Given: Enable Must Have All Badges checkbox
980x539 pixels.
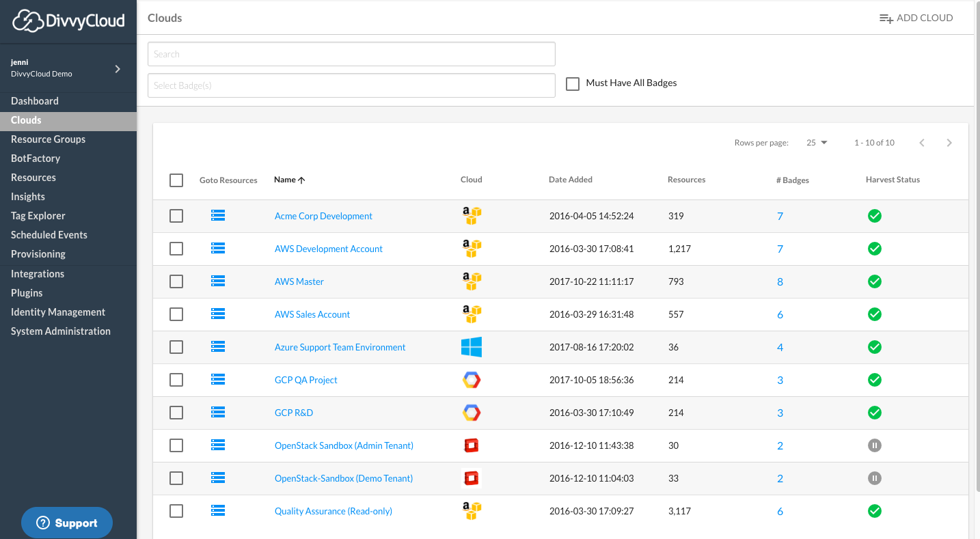Looking at the screenshot, I should point(573,84).
